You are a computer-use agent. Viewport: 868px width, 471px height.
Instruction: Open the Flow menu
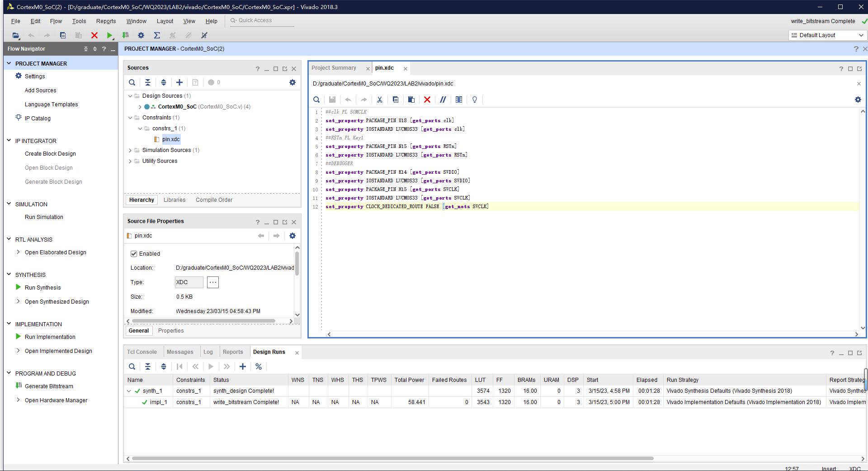click(56, 21)
